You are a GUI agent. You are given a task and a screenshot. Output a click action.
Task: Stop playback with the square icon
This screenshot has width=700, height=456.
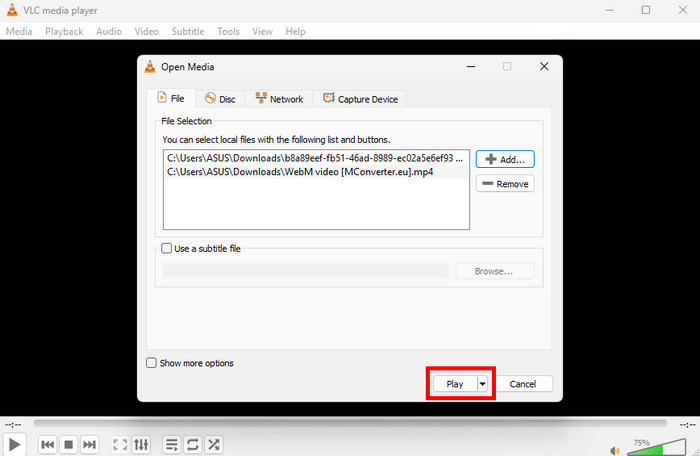click(68, 444)
